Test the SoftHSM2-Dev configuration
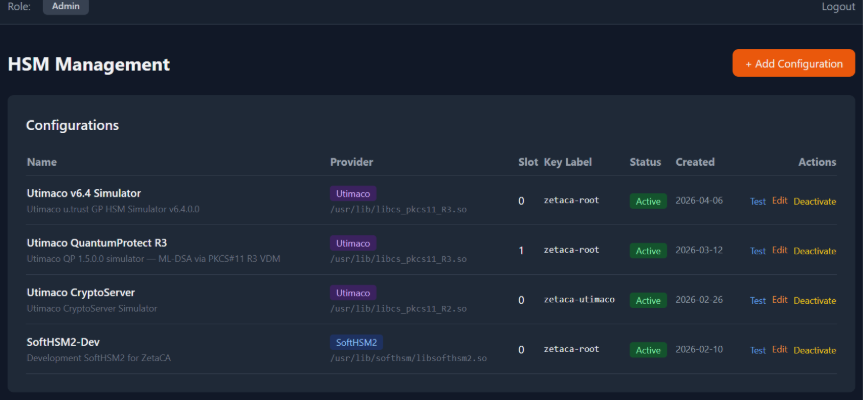 (x=758, y=350)
